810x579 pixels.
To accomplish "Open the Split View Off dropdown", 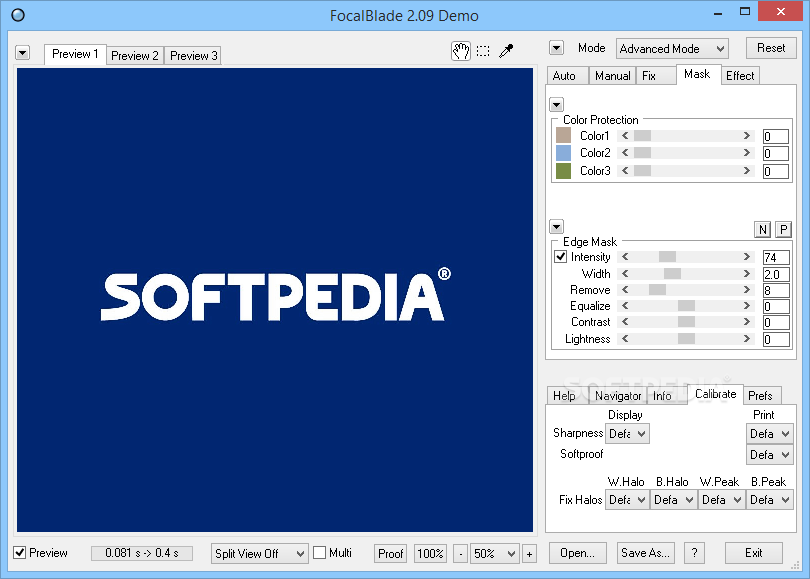I will point(259,554).
